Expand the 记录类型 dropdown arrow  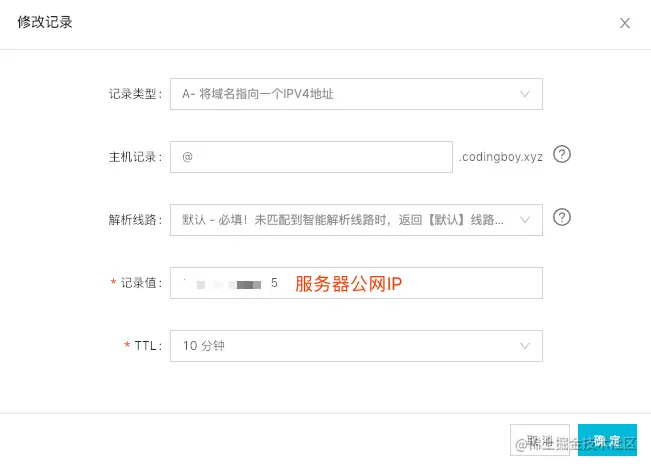525,94
